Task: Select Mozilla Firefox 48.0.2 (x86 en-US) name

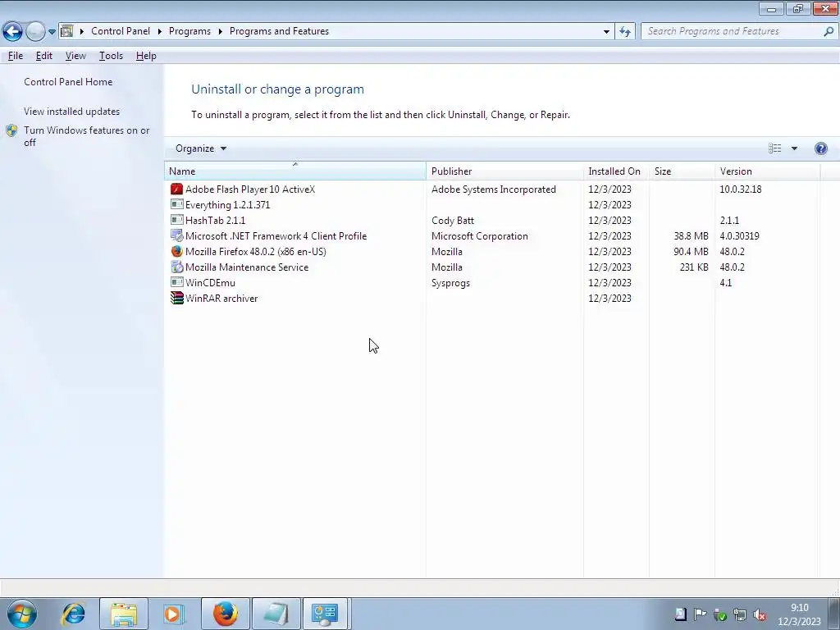Action: 256,251
